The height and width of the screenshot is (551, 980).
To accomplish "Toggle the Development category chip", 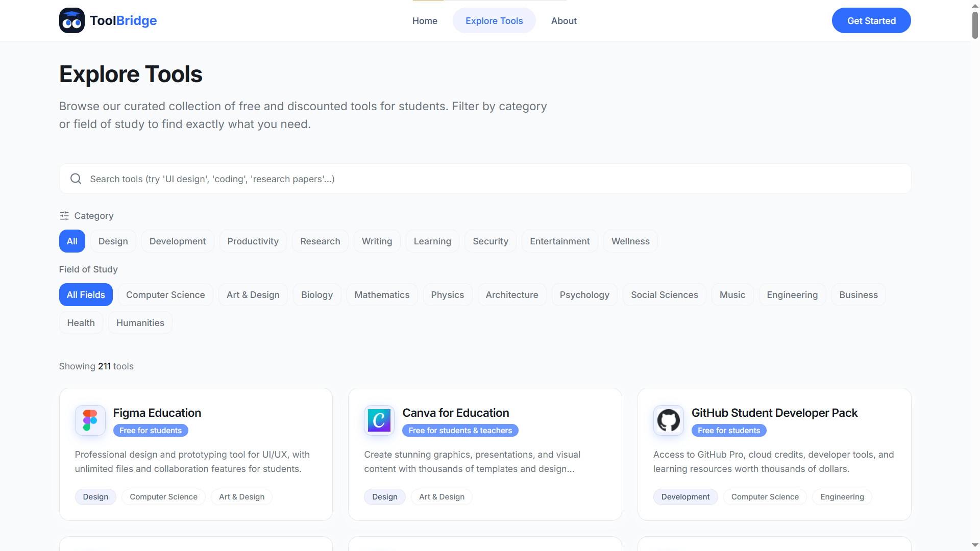I will coord(178,241).
